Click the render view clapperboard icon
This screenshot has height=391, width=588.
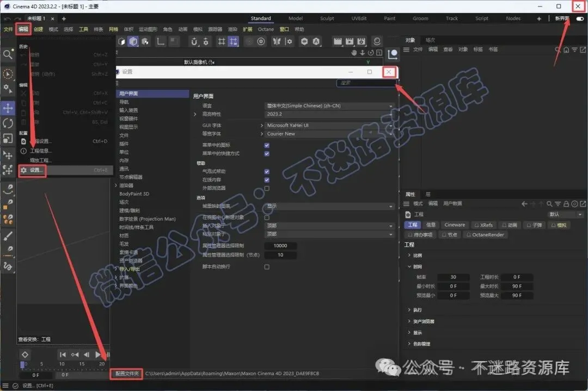(338, 41)
